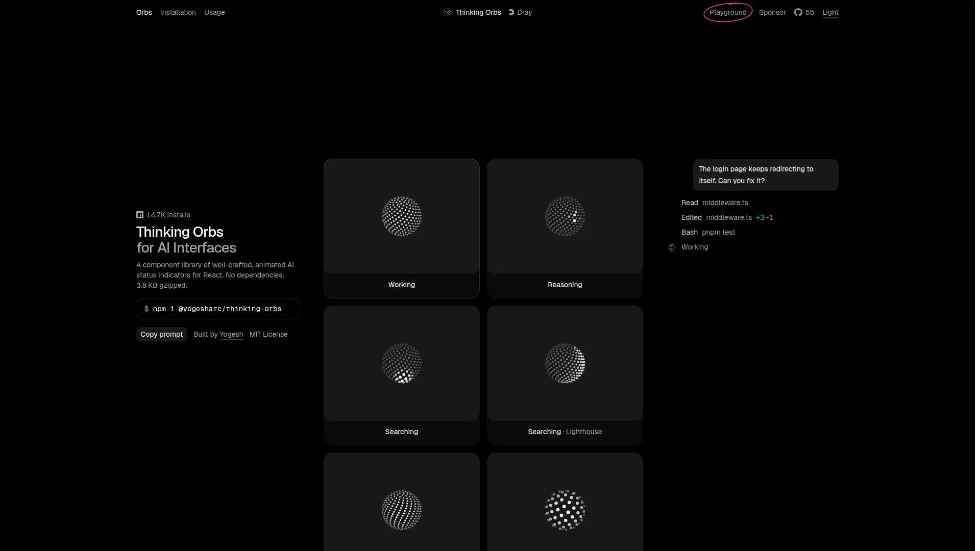Click the installs icon beside 14.7K installs

tap(140, 215)
